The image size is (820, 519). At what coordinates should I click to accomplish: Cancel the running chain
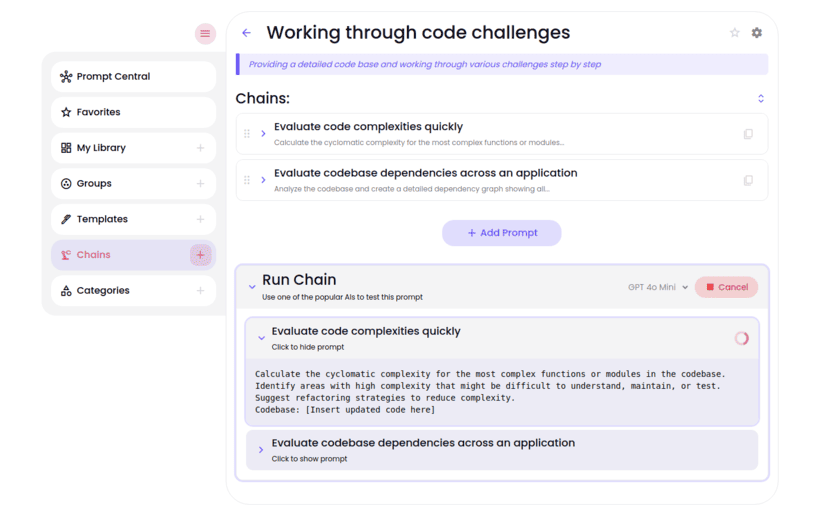pyautogui.click(x=726, y=287)
